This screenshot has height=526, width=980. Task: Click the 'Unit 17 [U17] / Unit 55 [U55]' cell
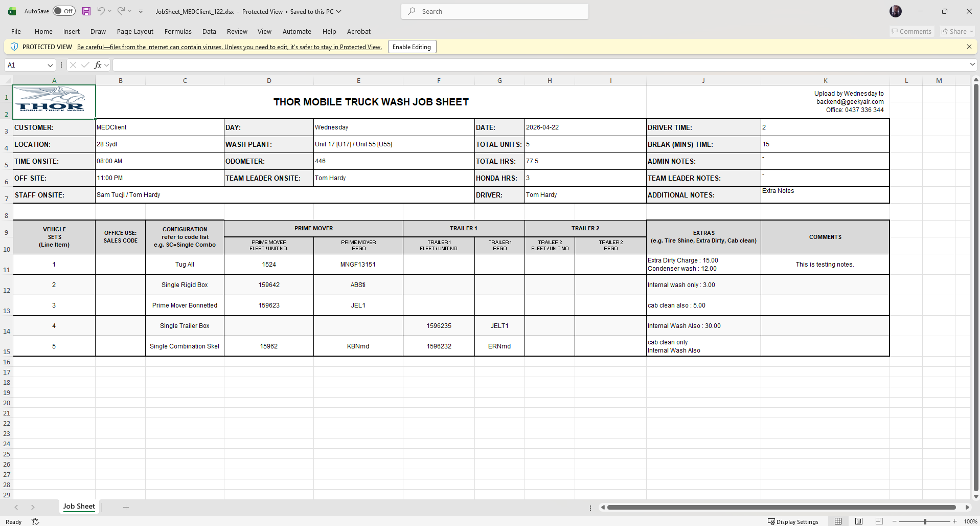(x=394, y=144)
